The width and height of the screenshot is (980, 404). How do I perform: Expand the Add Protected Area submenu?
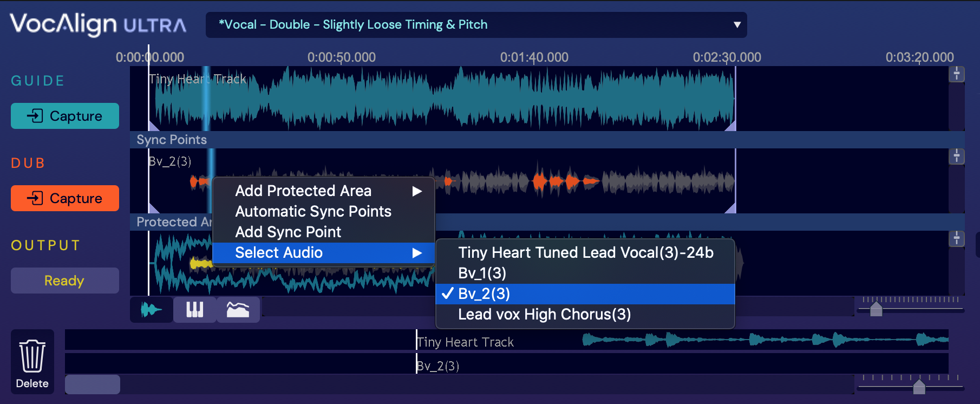click(416, 191)
